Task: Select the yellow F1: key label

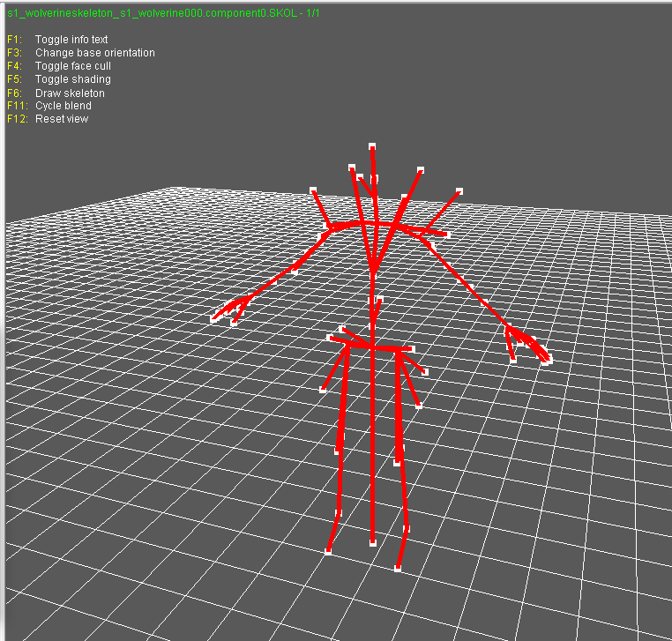Action: click(14, 40)
